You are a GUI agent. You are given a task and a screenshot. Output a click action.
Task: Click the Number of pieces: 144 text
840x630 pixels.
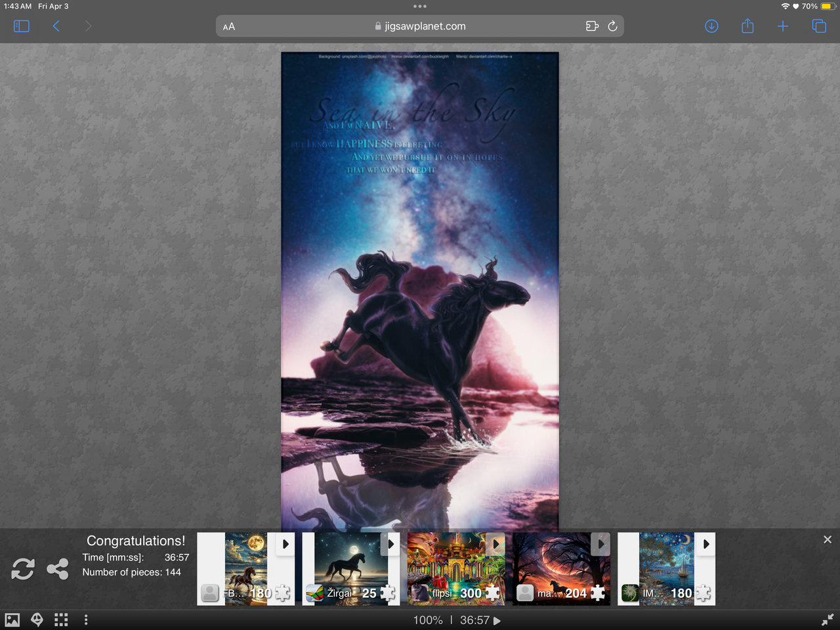(131, 572)
